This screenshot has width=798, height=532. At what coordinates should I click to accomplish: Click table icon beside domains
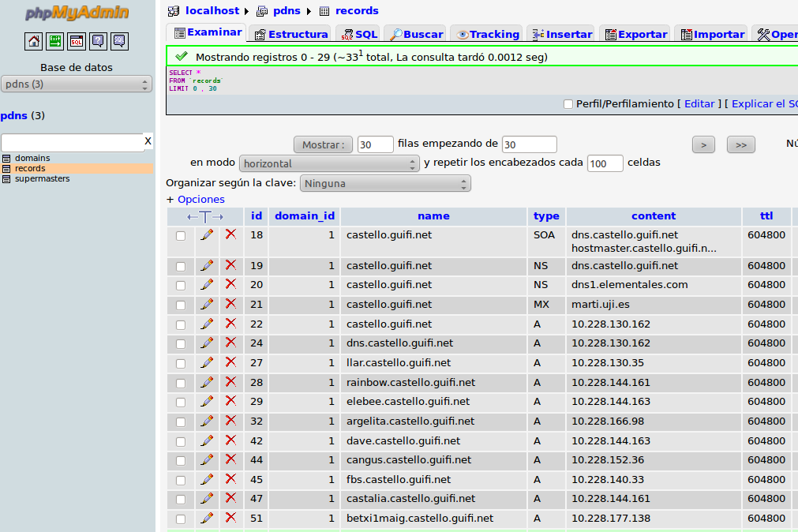pos(6,159)
